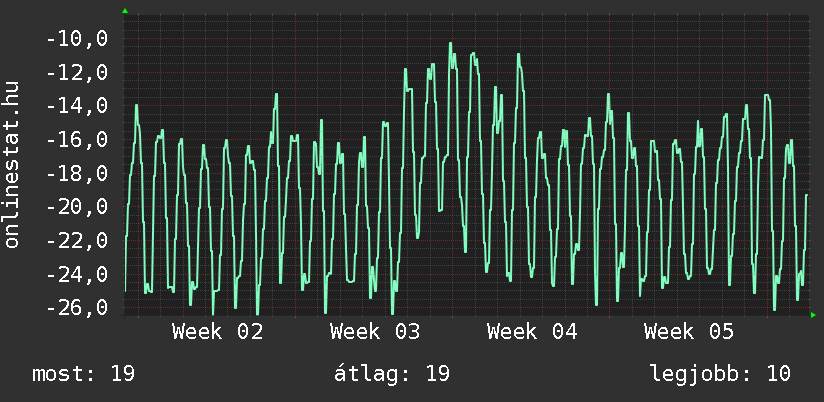Click the "átlag: 19" average value
This screenshot has width=824, height=402.
(394, 374)
